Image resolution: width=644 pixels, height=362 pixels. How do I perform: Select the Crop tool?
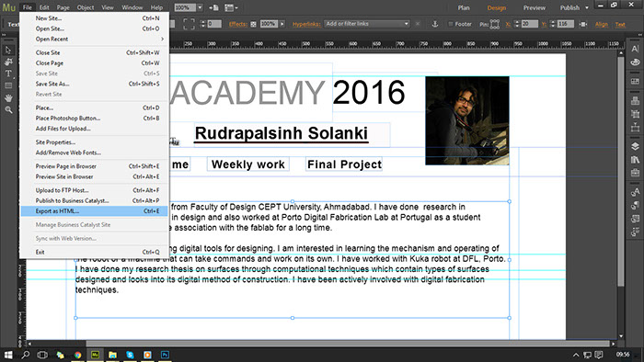8,62
